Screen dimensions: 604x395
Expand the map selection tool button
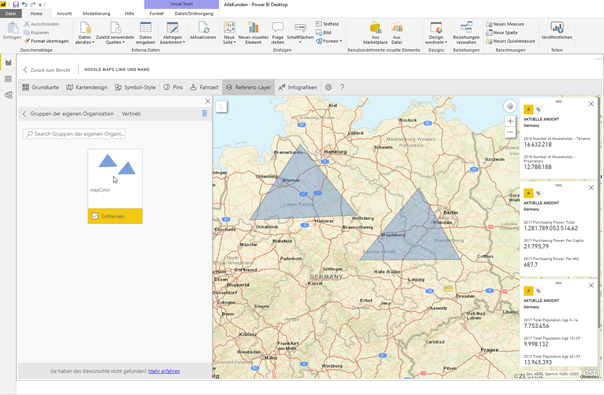[x=221, y=107]
